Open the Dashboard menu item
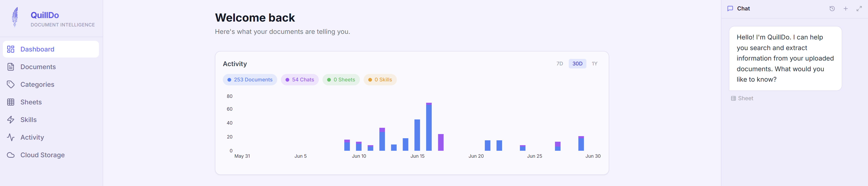Screen dimensions: 868x186 (x=51, y=49)
